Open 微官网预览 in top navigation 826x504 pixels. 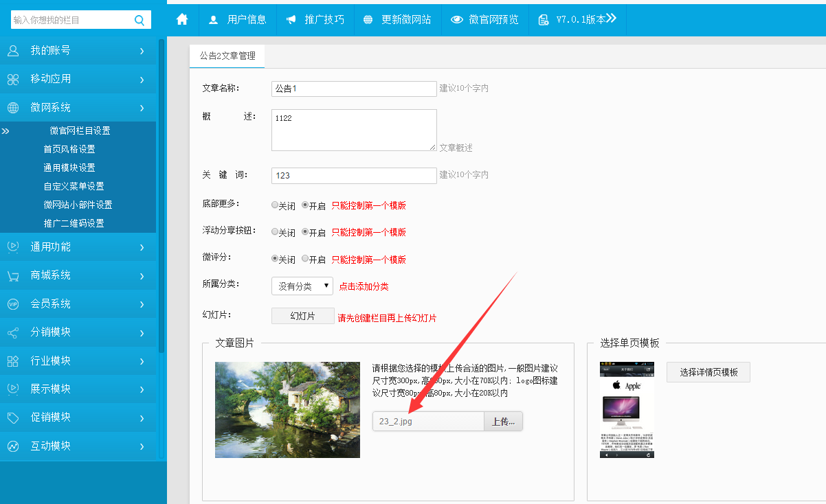(x=484, y=19)
